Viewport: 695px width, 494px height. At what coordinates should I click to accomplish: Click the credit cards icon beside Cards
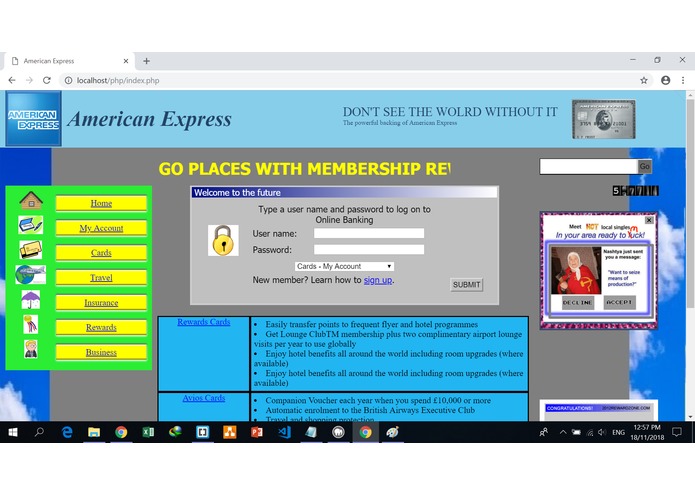point(31,249)
